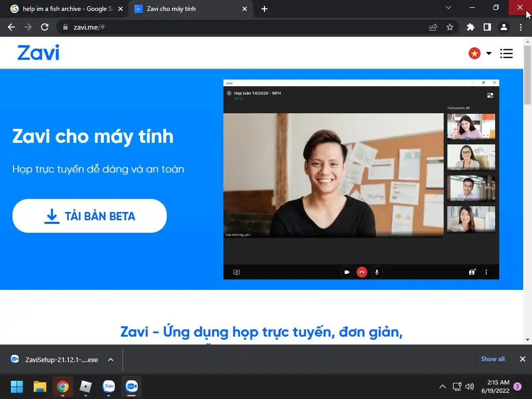Open the notification badge showing 3
This screenshot has height=399, width=532.
point(517,387)
